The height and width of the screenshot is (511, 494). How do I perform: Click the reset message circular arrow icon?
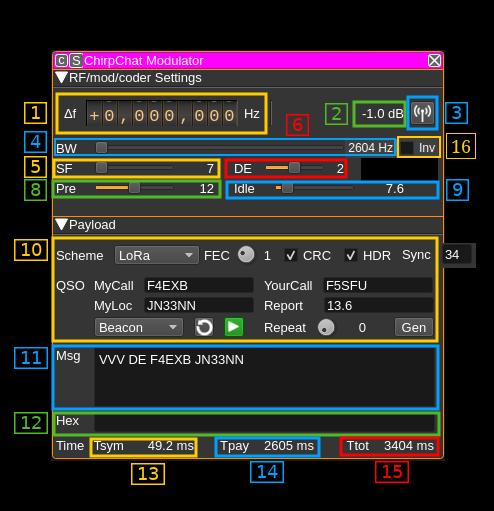204,327
